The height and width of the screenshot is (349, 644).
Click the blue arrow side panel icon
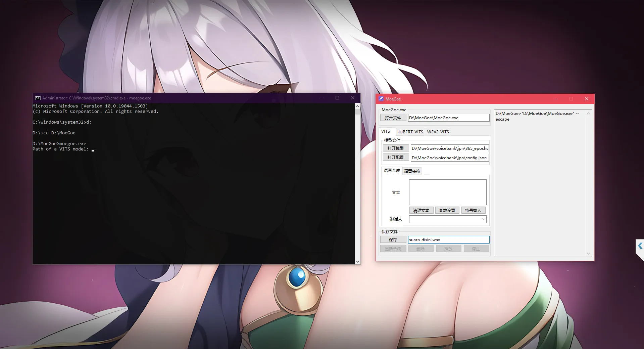point(640,246)
